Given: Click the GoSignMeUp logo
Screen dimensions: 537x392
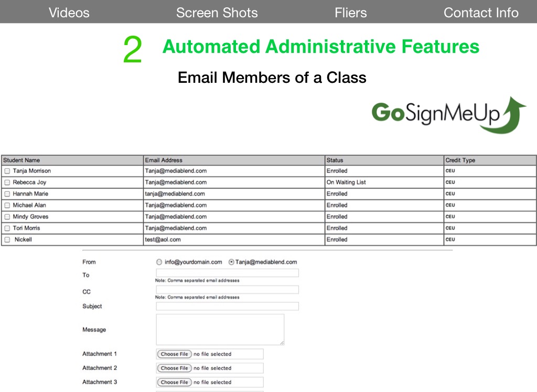Looking at the screenshot, I should (x=448, y=114).
